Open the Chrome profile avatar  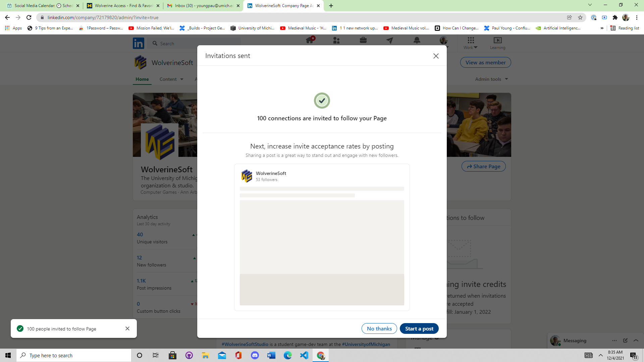[626, 17]
